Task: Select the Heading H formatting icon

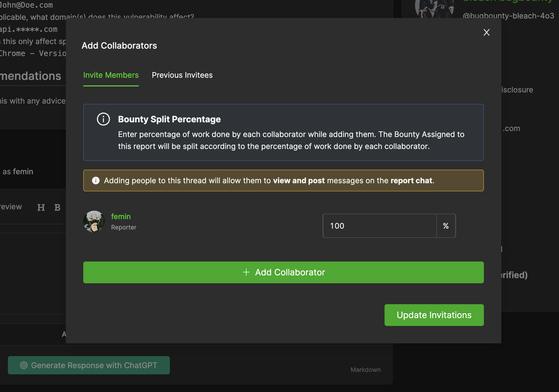Action: pos(41,208)
